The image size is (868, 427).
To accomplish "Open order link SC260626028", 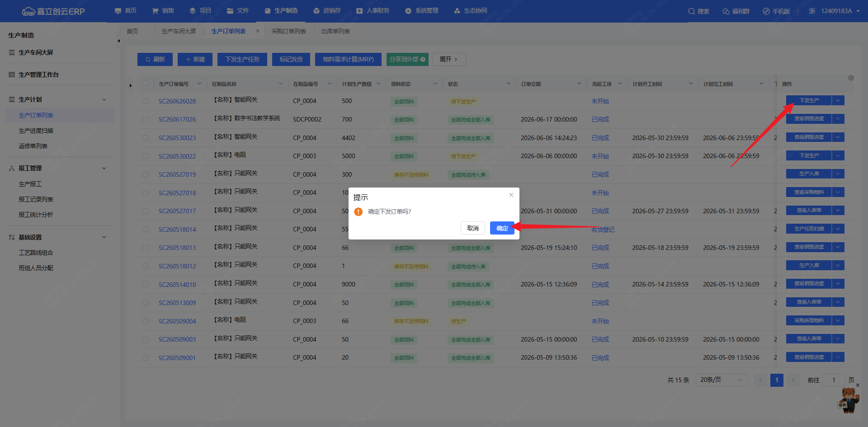I will point(177,101).
